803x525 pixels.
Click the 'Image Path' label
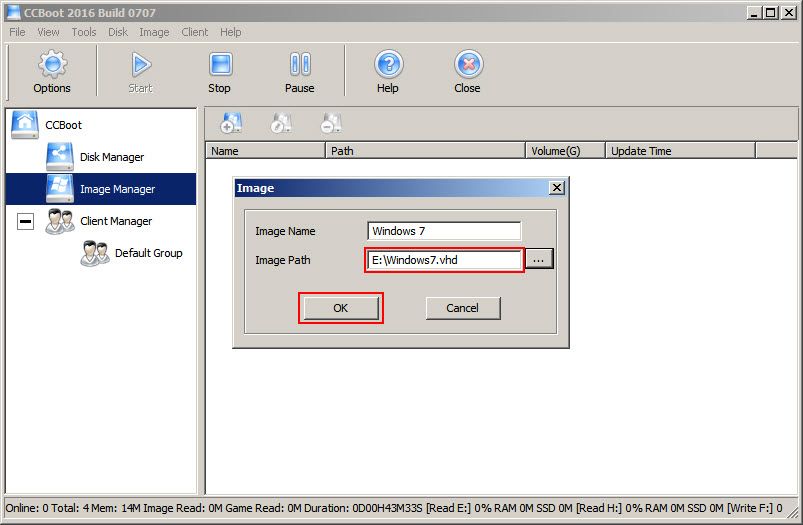283,260
